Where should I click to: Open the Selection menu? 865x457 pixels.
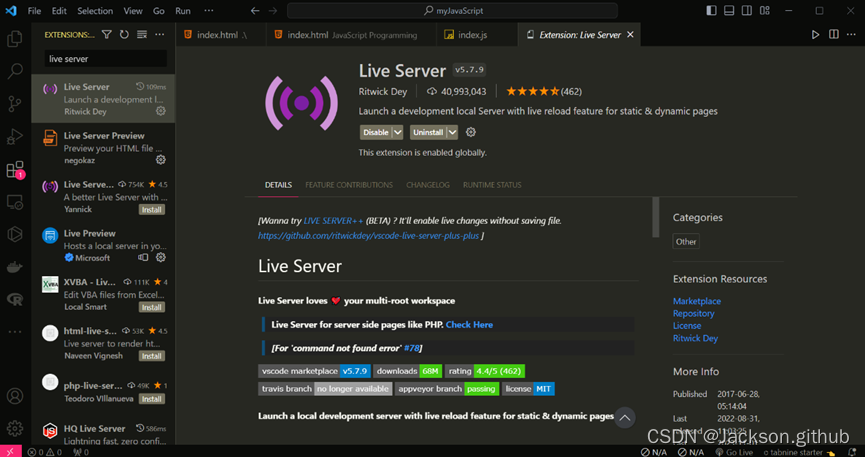[x=95, y=11]
